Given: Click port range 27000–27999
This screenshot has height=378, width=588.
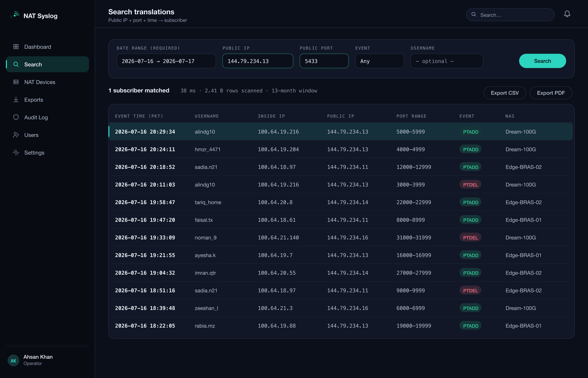Looking at the screenshot, I should click(414, 273).
